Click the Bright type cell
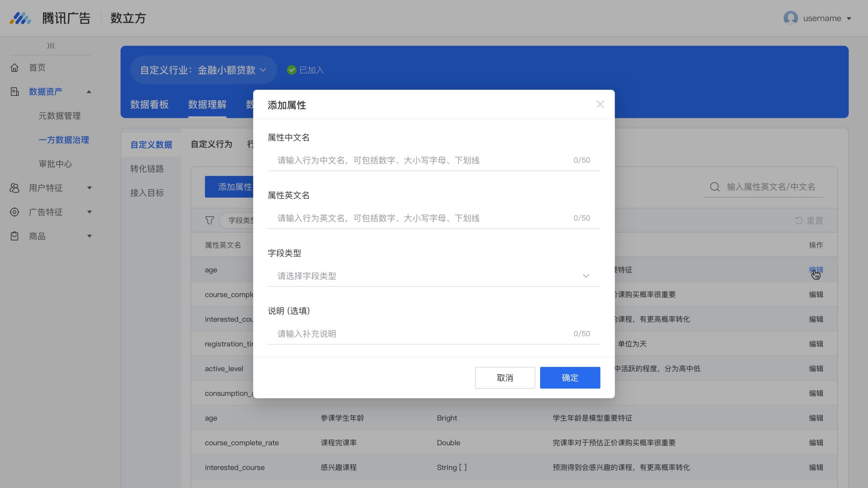Image resolution: width=868 pixels, height=488 pixels. click(x=447, y=418)
